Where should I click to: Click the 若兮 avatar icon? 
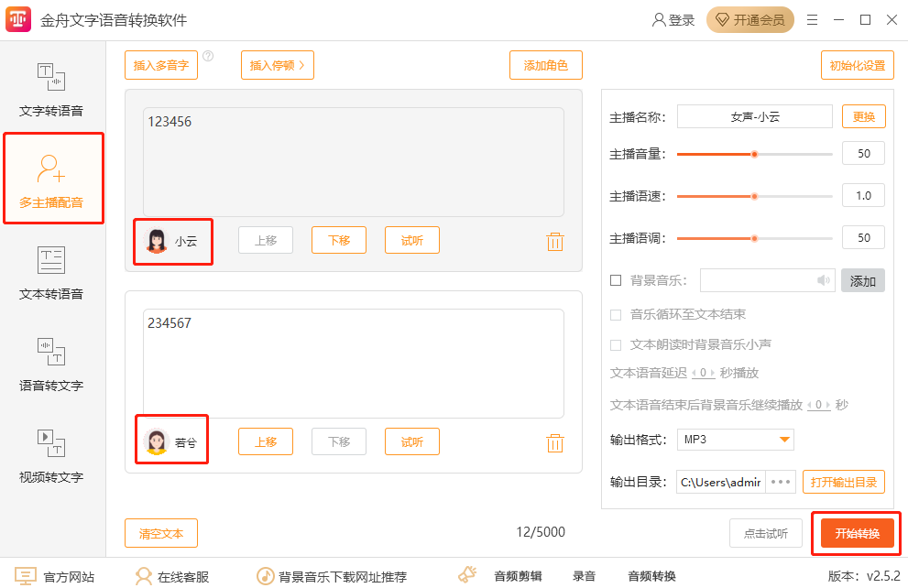(x=157, y=442)
